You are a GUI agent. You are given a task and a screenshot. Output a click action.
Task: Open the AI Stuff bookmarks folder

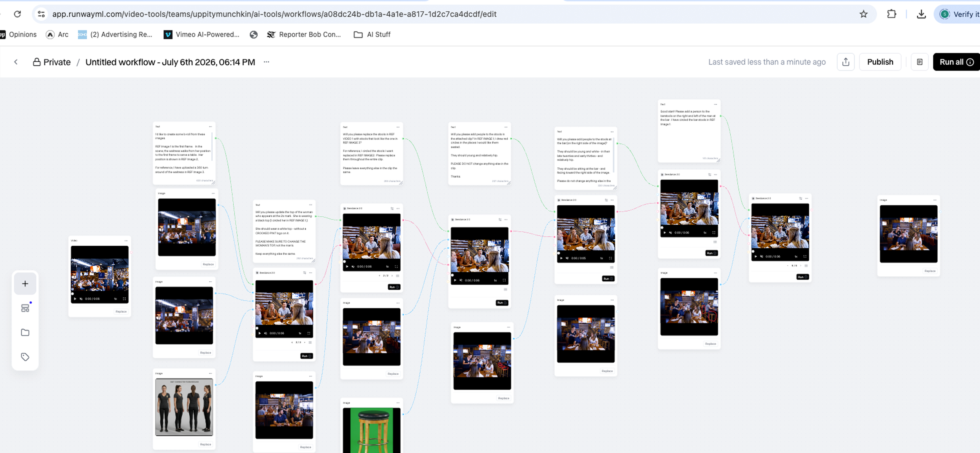tap(372, 34)
